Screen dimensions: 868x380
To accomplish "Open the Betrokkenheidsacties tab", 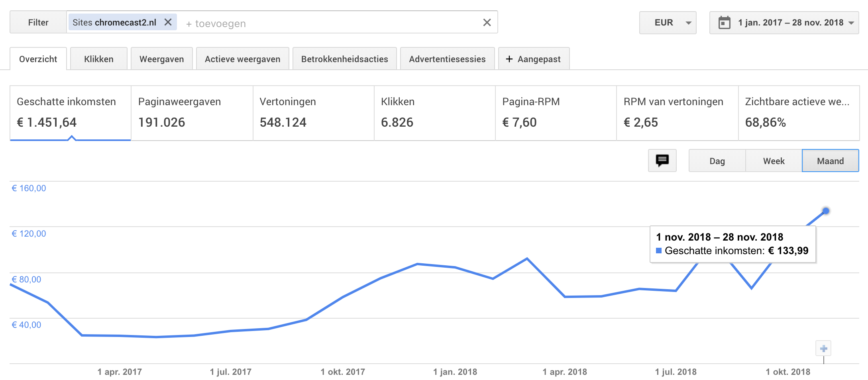I will tap(345, 59).
